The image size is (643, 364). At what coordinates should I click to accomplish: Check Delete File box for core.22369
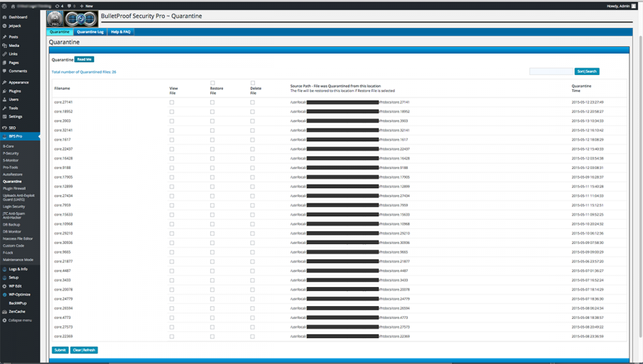click(x=252, y=336)
